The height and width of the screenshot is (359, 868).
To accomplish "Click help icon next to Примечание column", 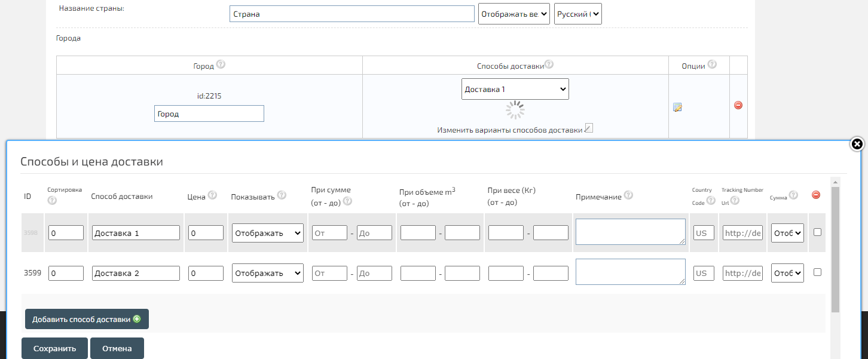I will point(628,195).
